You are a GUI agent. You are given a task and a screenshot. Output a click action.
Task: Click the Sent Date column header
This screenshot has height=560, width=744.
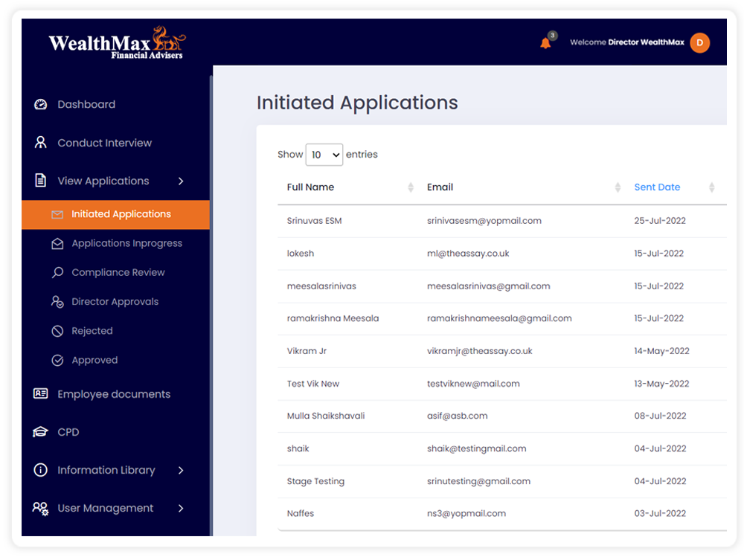(x=657, y=187)
